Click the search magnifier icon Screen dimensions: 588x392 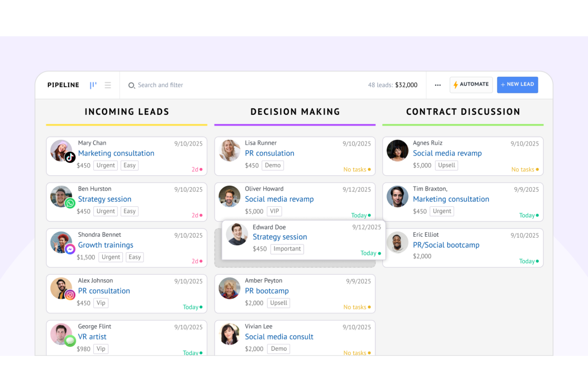pos(132,85)
